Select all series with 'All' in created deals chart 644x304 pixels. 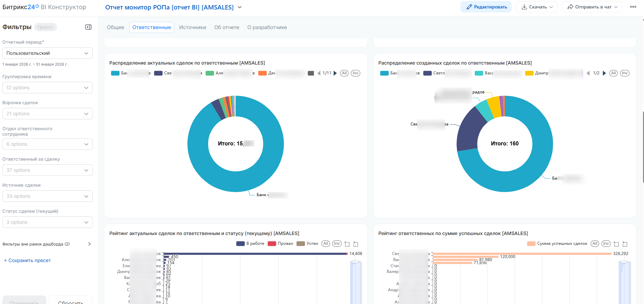613,73
